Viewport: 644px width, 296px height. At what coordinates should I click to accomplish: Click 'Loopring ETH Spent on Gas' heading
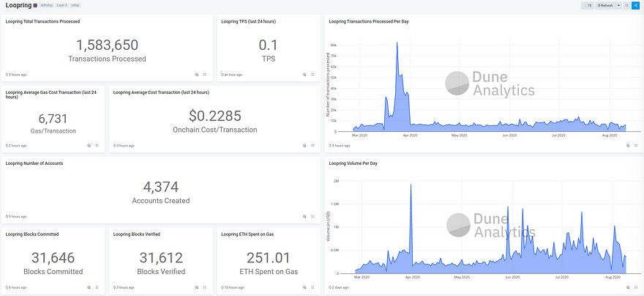coord(247,234)
